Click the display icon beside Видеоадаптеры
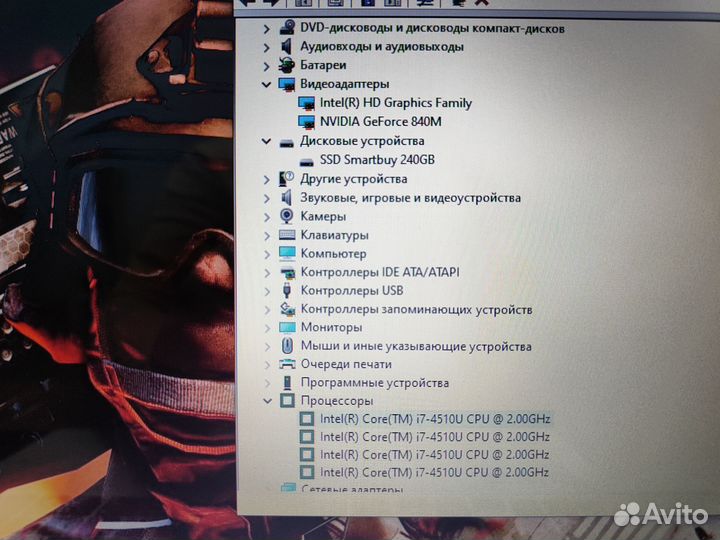The image size is (720, 540). [x=287, y=84]
